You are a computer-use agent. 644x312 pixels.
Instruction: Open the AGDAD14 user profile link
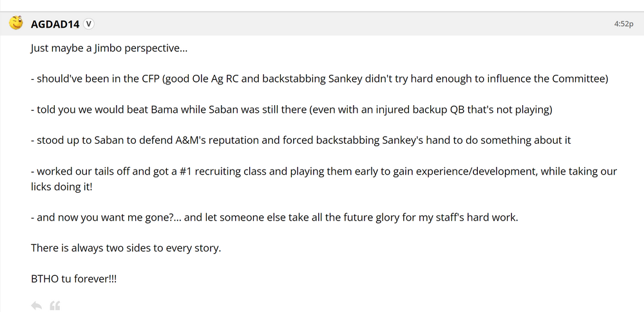click(55, 24)
